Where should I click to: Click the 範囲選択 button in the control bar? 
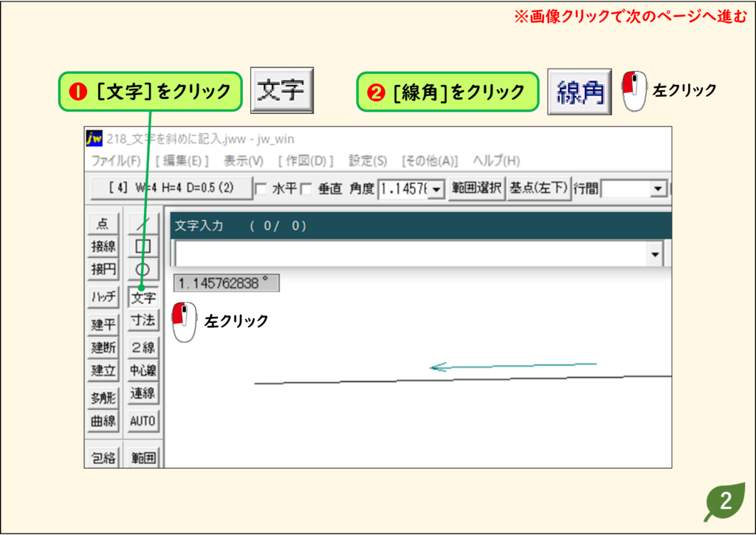476,188
